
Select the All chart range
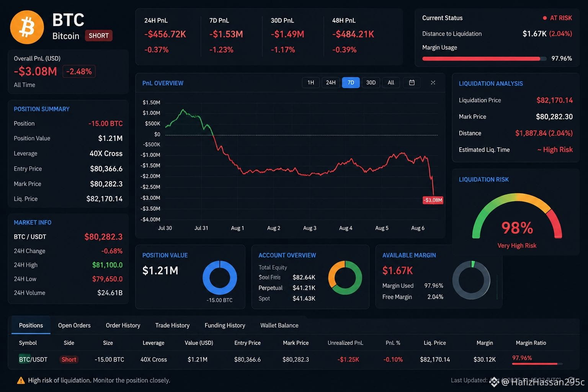tap(391, 83)
